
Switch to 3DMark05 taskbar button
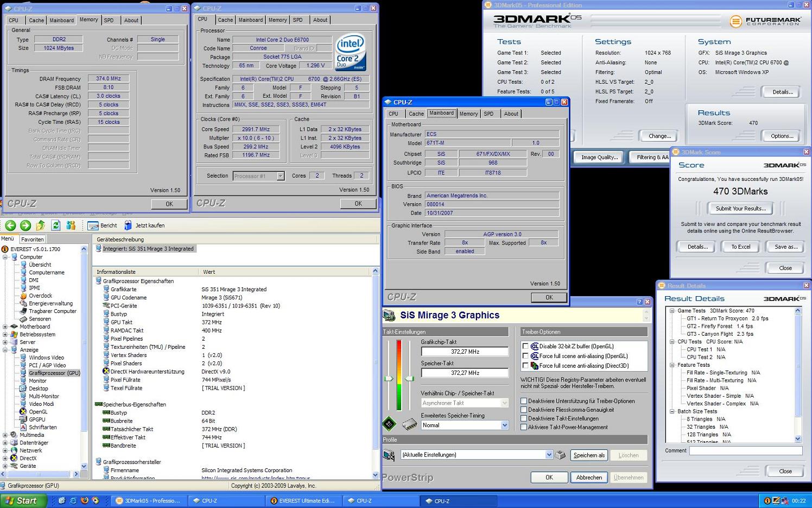pyautogui.click(x=148, y=501)
